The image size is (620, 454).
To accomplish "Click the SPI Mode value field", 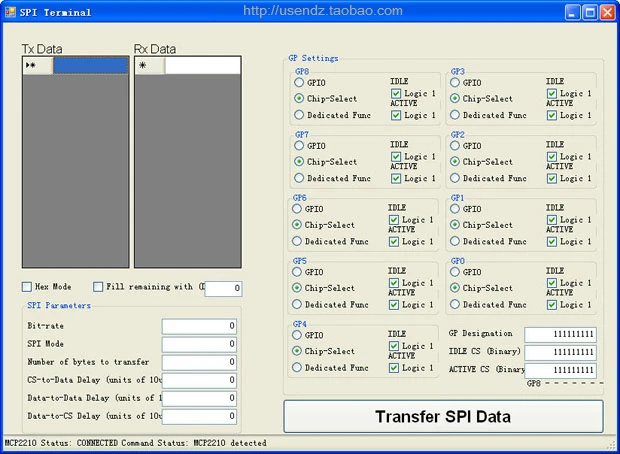I will pyautogui.click(x=199, y=344).
